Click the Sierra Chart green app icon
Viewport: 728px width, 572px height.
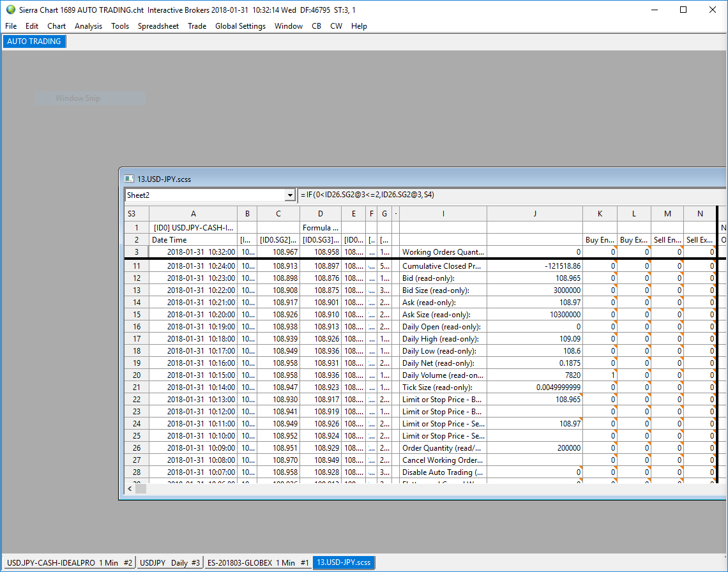tap(10, 10)
